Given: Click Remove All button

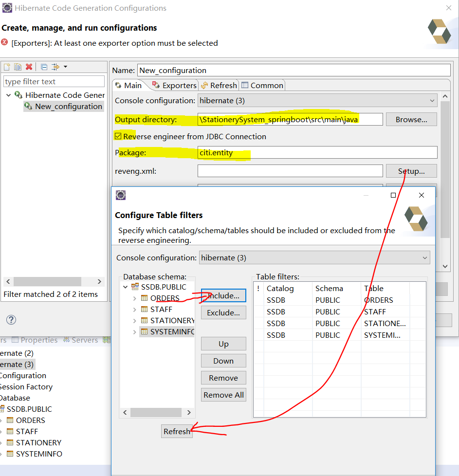Looking at the screenshot, I should click(x=223, y=395).
